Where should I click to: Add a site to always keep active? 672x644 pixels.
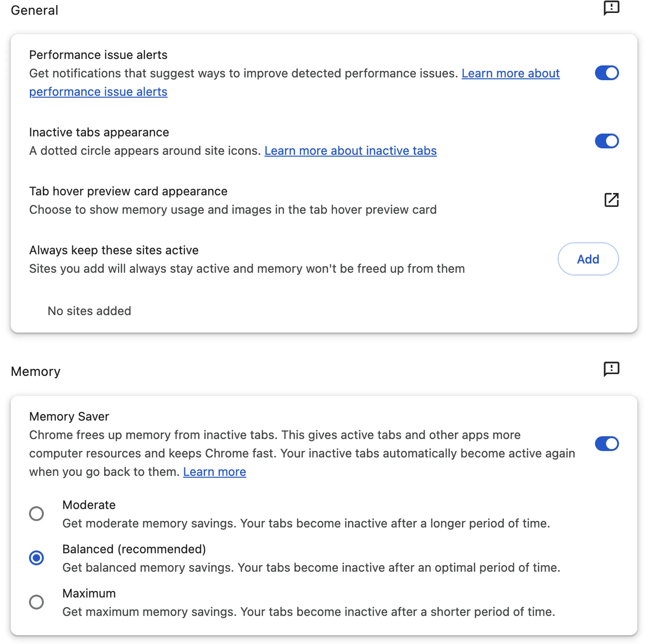[588, 259]
